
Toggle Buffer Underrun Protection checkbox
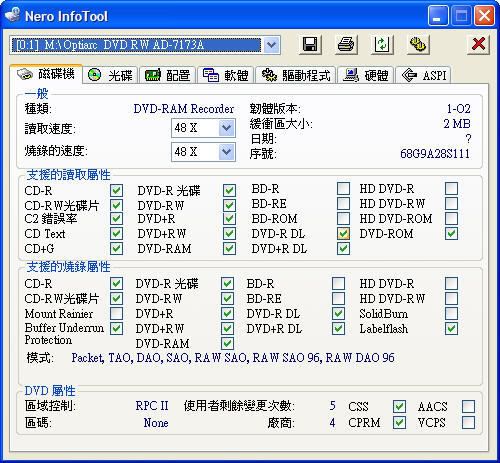(117, 329)
